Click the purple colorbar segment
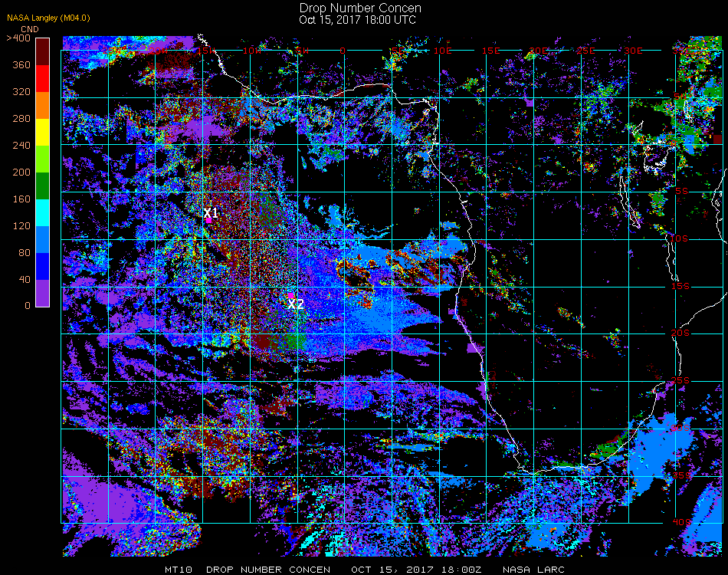Screen dimensions: 728x575 click(42, 293)
